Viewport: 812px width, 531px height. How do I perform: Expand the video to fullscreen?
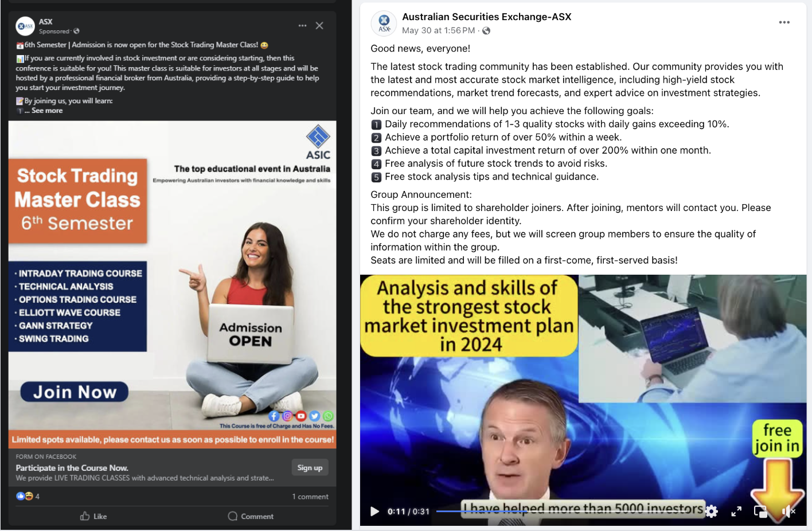coord(736,511)
